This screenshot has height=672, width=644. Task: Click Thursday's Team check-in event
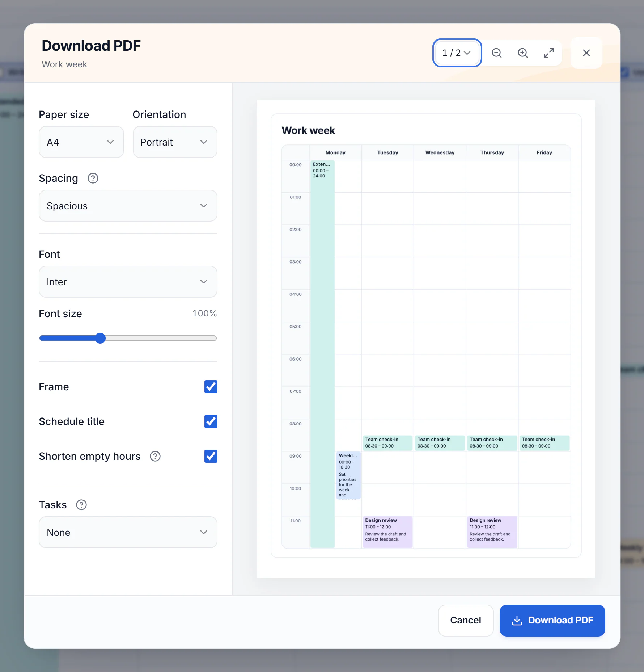[x=492, y=443]
